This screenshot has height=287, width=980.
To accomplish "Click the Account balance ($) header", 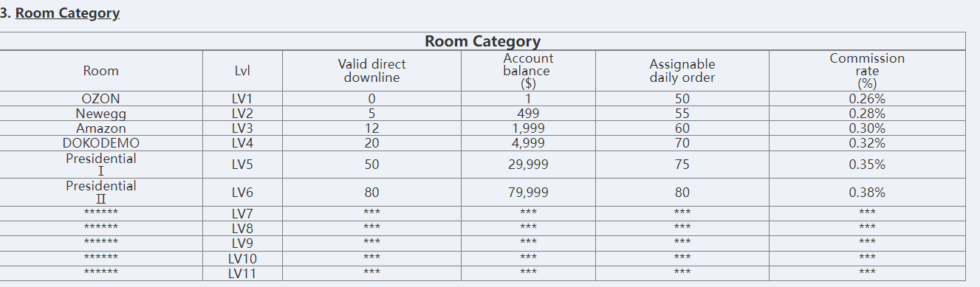I will [x=528, y=71].
